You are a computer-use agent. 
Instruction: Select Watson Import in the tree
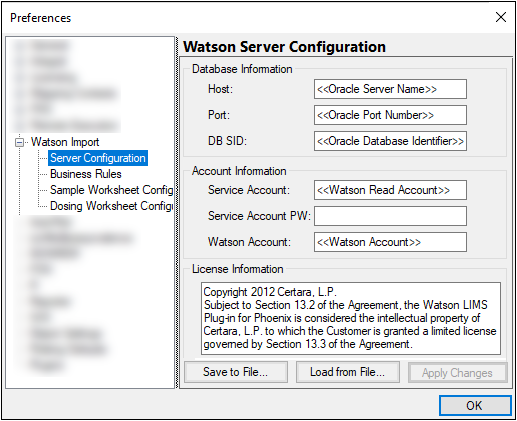click(65, 142)
